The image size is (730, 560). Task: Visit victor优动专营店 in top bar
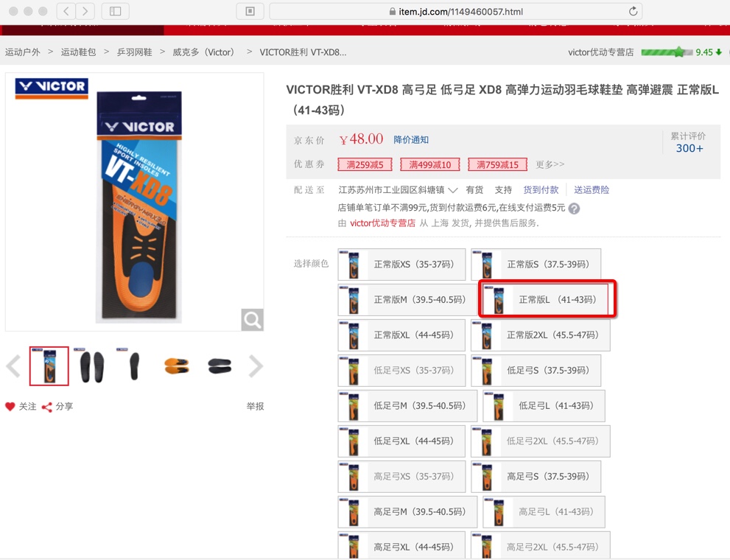pyautogui.click(x=600, y=52)
